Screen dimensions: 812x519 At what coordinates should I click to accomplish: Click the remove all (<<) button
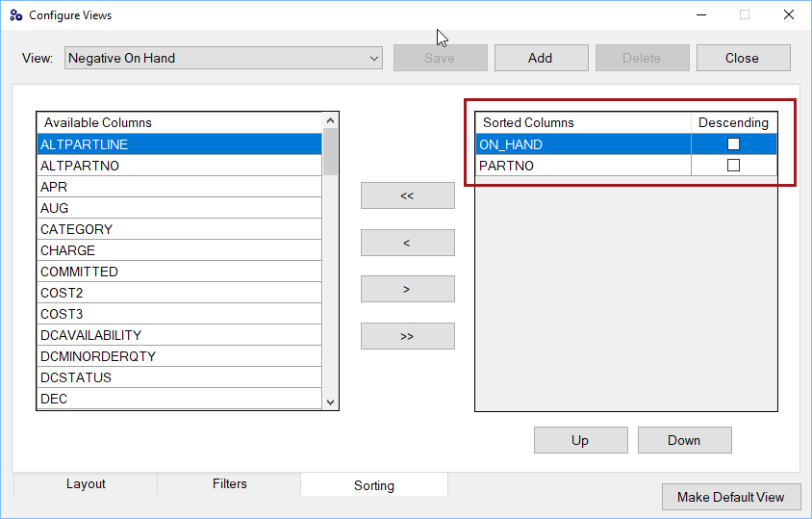[408, 195]
